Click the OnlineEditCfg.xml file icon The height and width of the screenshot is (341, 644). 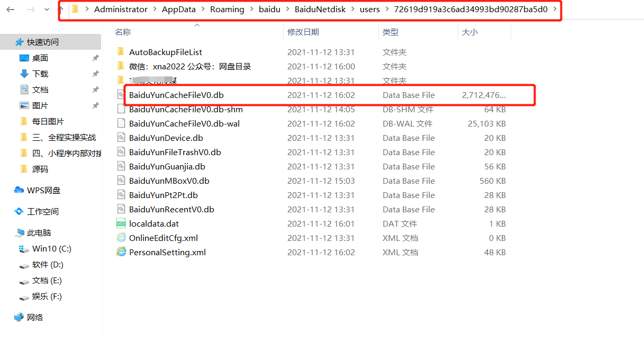point(121,238)
